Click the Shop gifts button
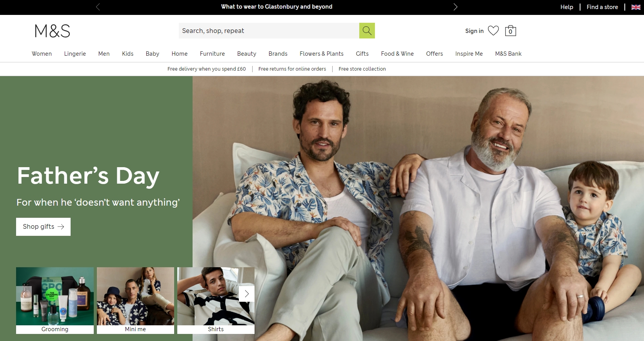 pos(43,227)
